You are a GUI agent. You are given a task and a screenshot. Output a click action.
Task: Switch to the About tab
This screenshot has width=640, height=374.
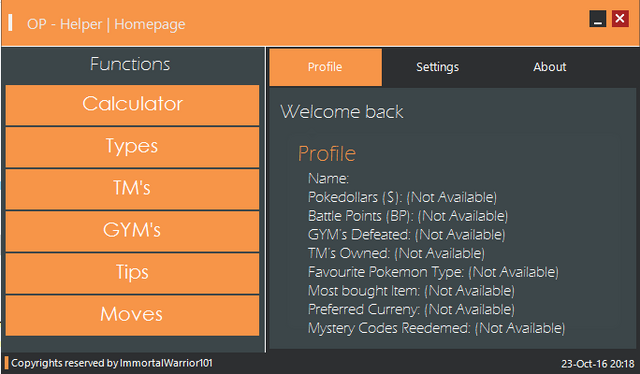(x=549, y=67)
